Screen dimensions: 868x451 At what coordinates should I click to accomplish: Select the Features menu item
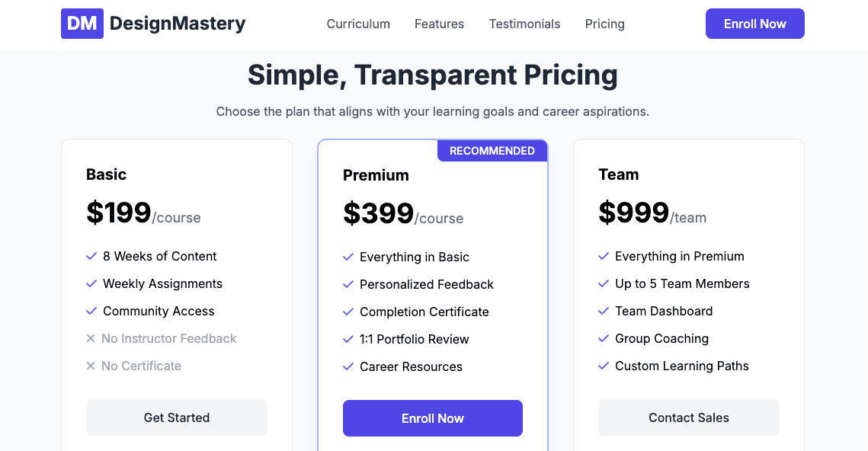click(439, 24)
